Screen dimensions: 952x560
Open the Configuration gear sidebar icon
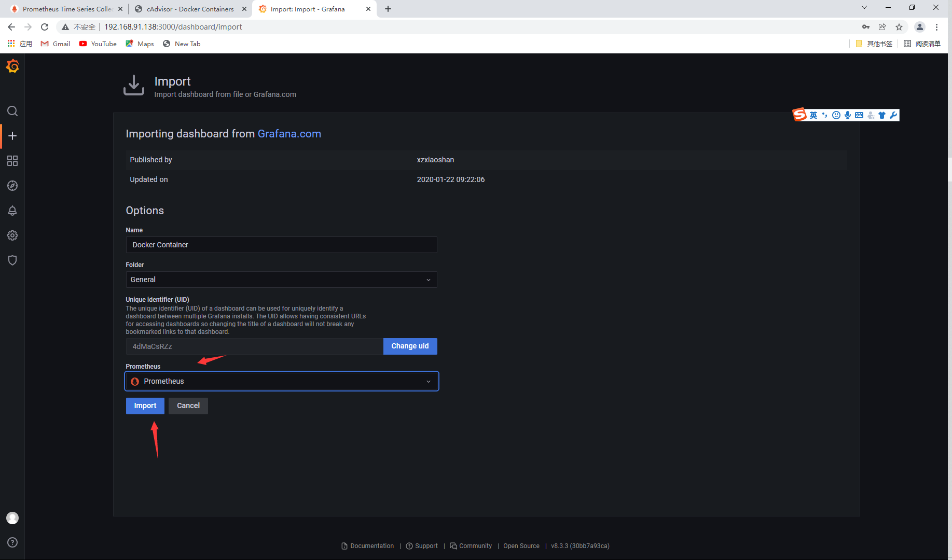pos(12,235)
